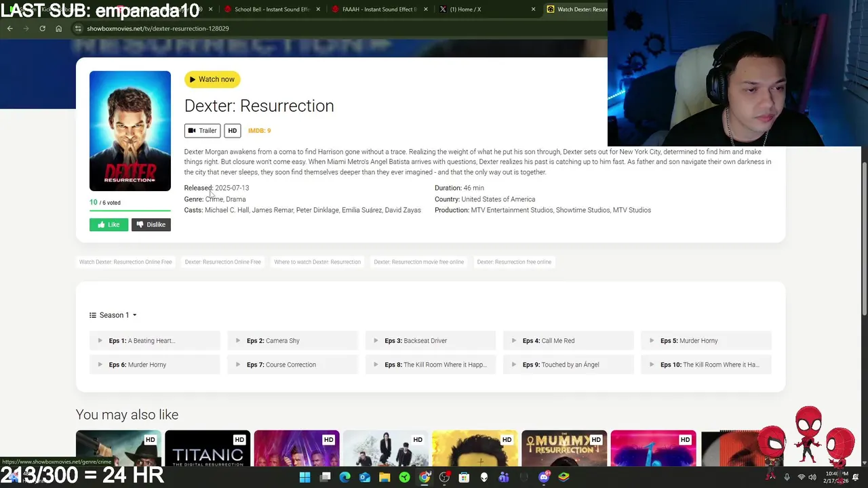Click the browser forward arrow
This screenshot has height=488, width=868.
(x=26, y=28)
